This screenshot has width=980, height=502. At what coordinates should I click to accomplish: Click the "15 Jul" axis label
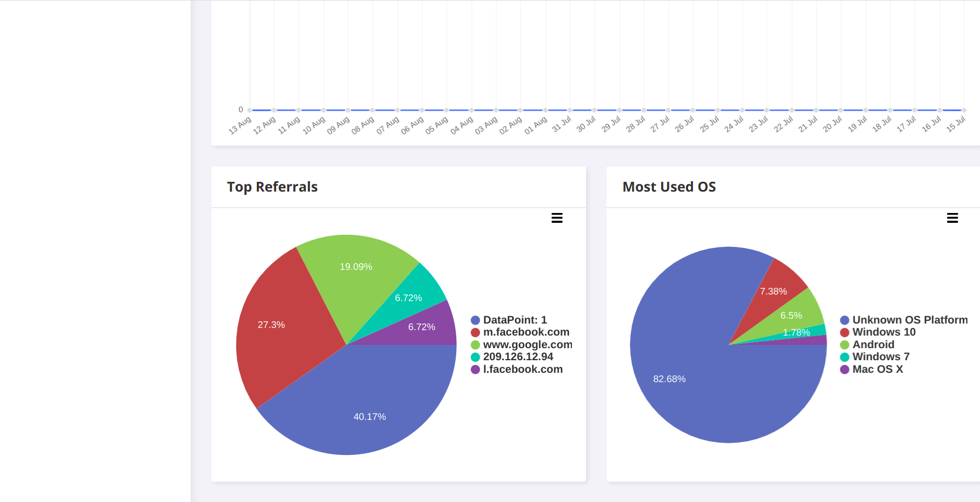click(956, 124)
